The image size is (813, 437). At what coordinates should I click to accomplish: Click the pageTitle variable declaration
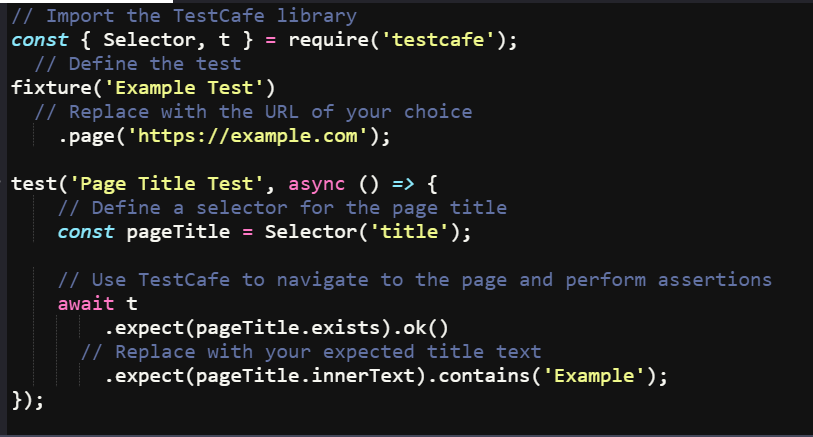coord(178,232)
